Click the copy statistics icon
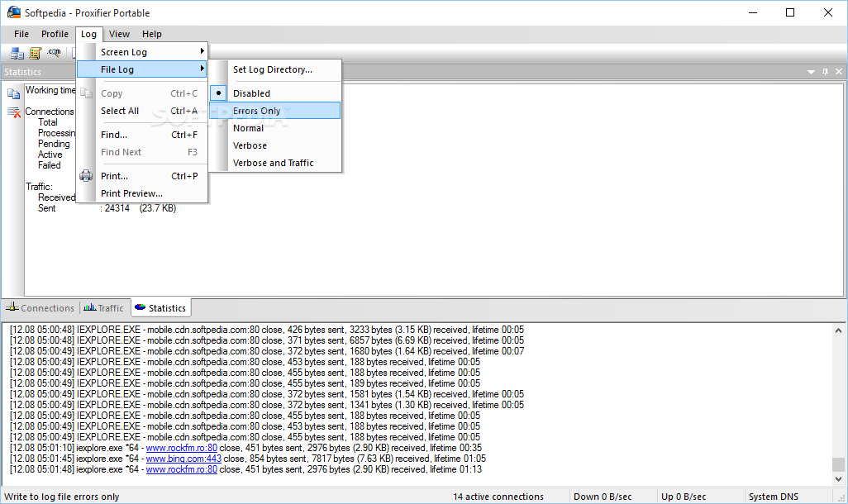Screen dimensions: 848x504 pyautogui.click(x=13, y=94)
